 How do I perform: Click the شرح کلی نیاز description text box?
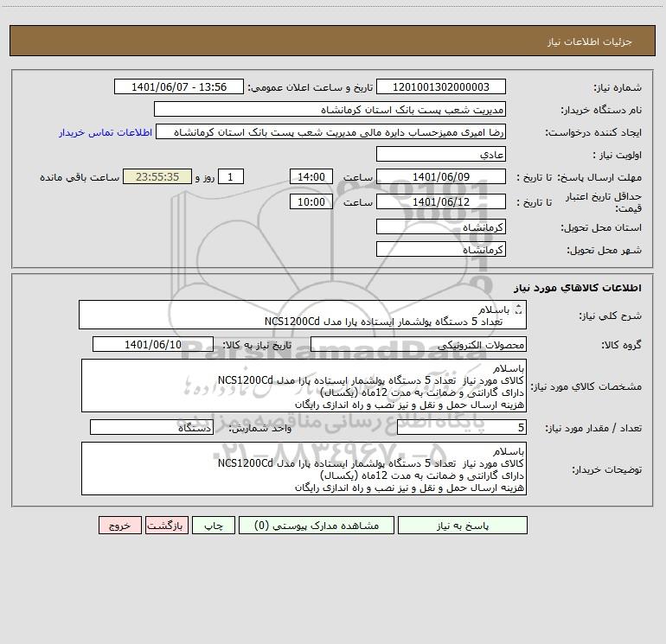(x=303, y=315)
